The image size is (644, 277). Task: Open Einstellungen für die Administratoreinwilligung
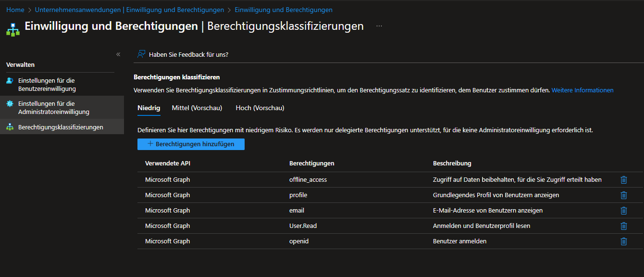pyautogui.click(x=53, y=108)
